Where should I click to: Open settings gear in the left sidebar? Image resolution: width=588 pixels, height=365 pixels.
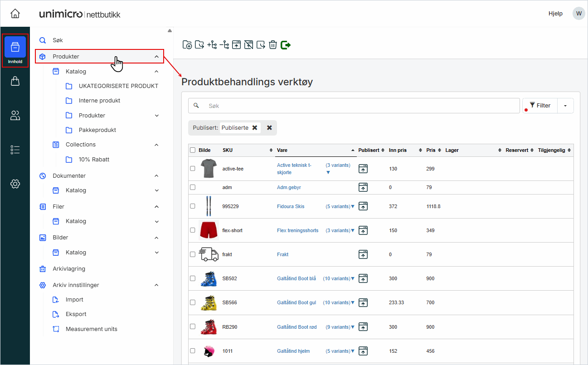point(15,184)
